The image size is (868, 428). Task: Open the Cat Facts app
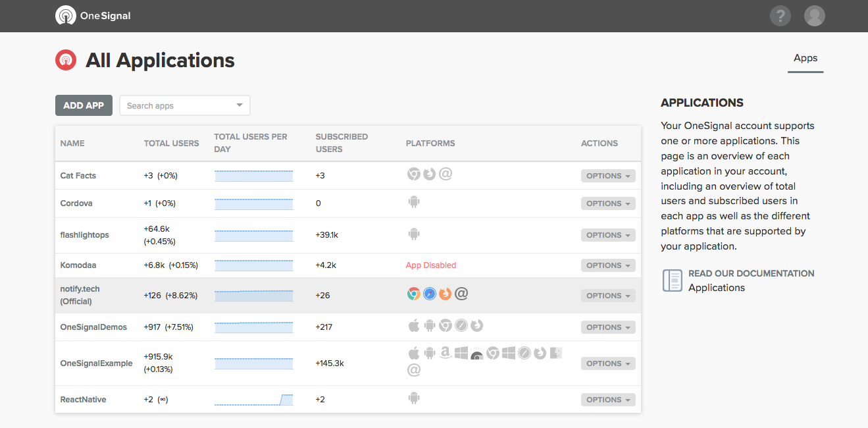click(78, 176)
